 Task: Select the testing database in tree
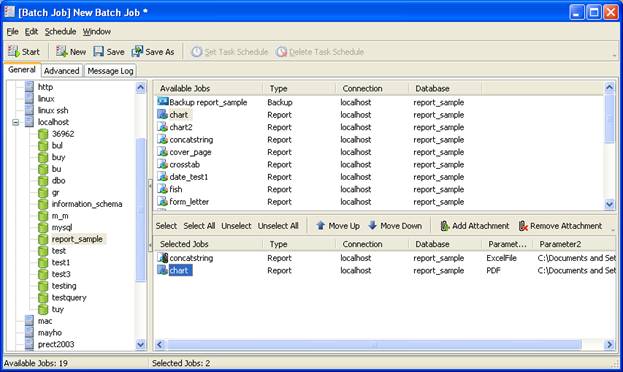[x=64, y=286]
